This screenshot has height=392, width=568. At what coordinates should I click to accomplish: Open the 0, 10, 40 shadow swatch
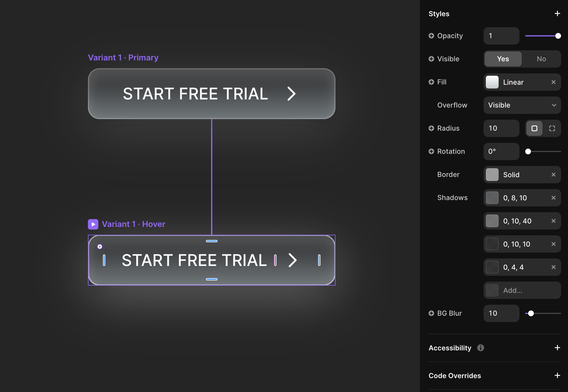[492, 221]
